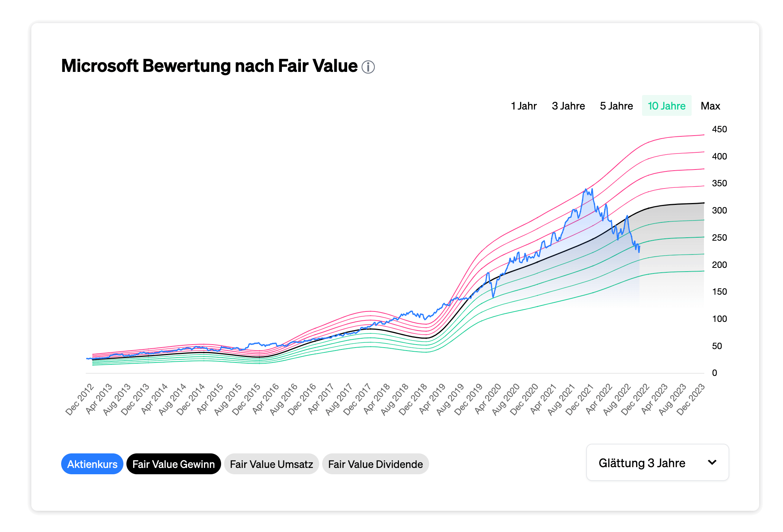Viewport: 783px width, 532px height.
Task: Switch to the 5 Jahre range
Action: click(616, 106)
